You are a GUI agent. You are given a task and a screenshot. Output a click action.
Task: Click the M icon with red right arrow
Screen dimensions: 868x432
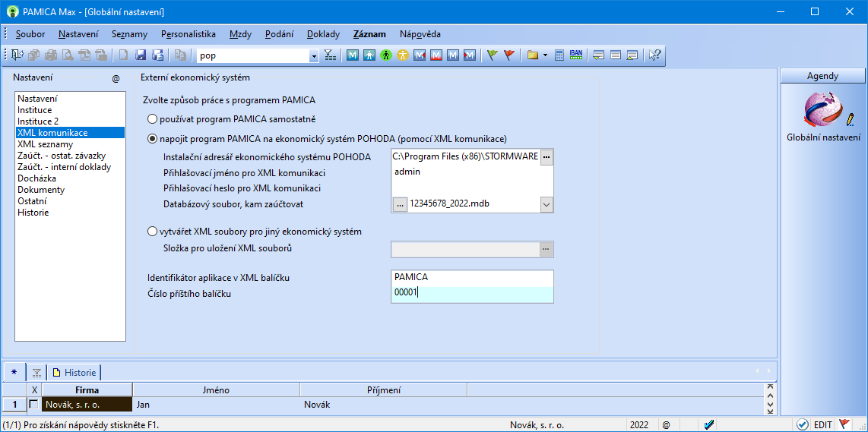pyautogui.click(x=470, y=55)
